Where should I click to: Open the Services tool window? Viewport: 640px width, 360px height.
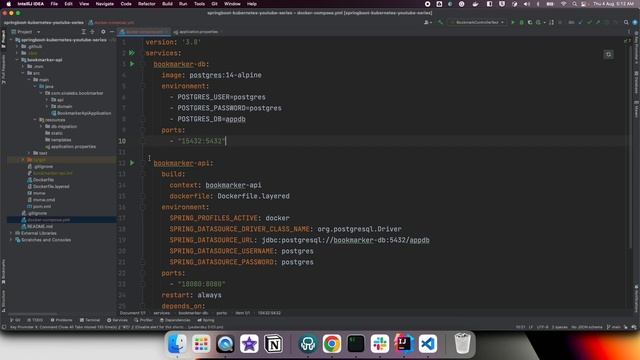117,320
